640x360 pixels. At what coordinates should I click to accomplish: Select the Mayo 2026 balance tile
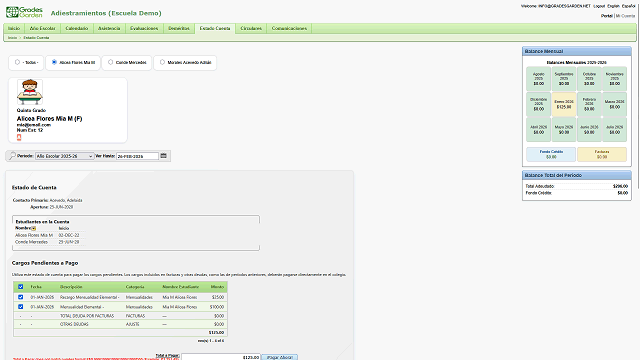tap(564, 129)
